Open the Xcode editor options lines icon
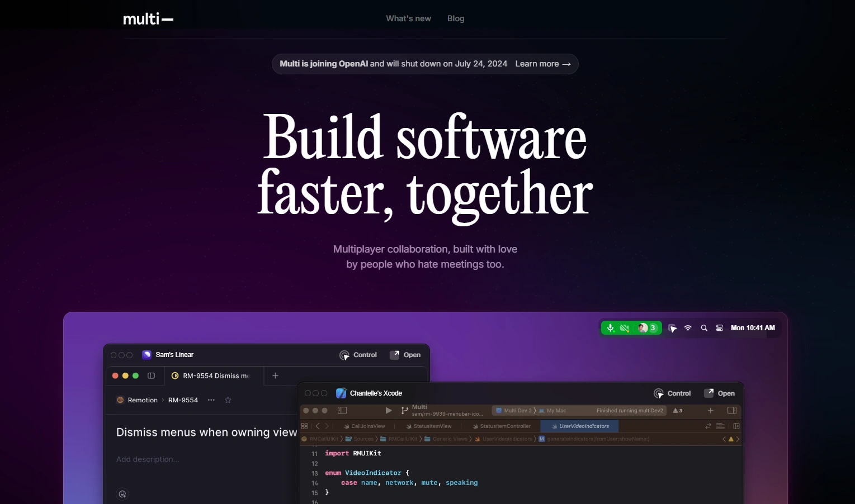Image resolution: width=855 pixels, height=504 pixels. point(720,426)
